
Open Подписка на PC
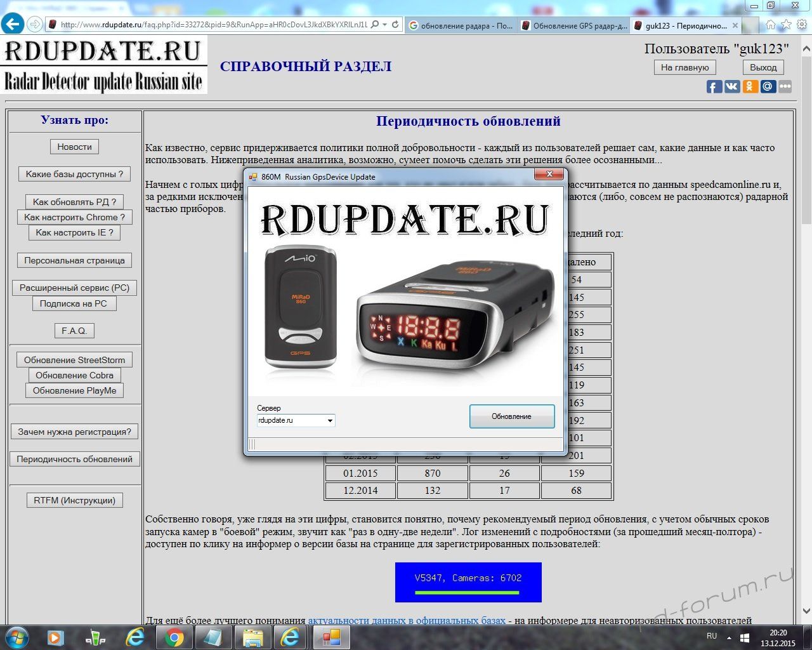tap(74, 303)
